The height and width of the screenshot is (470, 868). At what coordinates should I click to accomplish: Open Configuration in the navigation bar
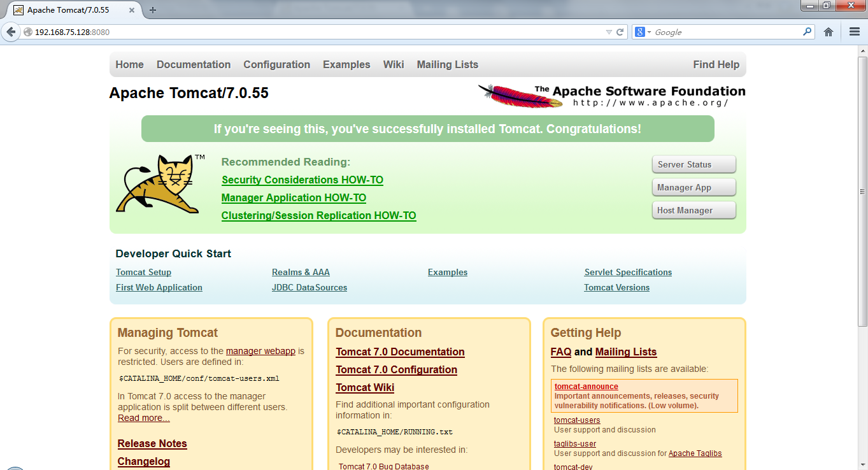pyautogui.click(x=277, y=64)
